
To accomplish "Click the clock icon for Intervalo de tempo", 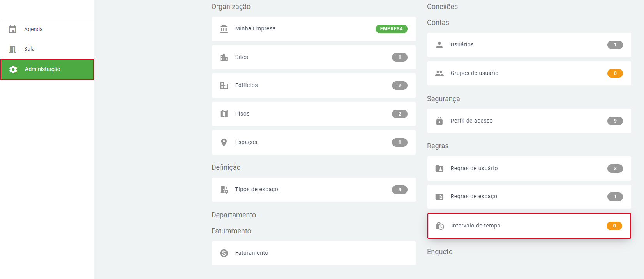I will pyautogui.click(x=440, y=226).
